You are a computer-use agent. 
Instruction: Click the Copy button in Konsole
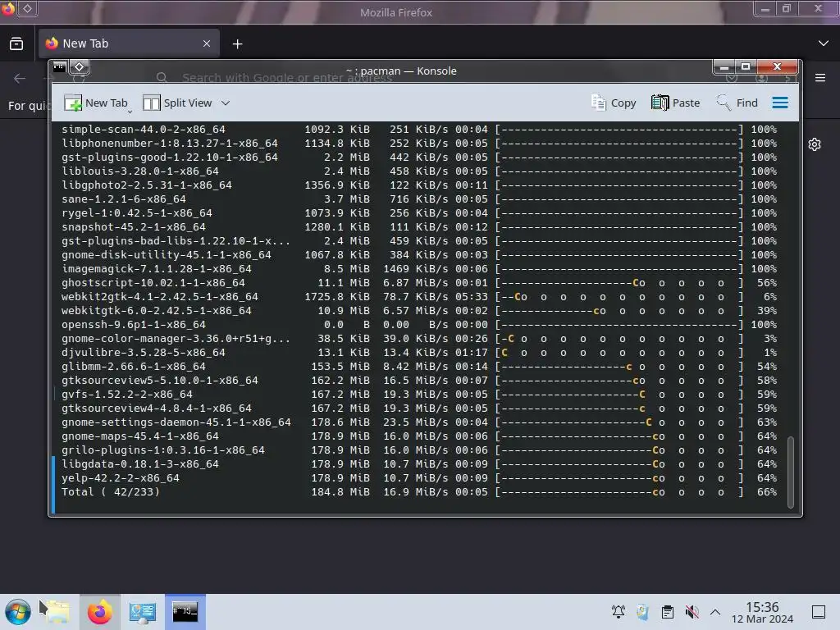(614, 103)
